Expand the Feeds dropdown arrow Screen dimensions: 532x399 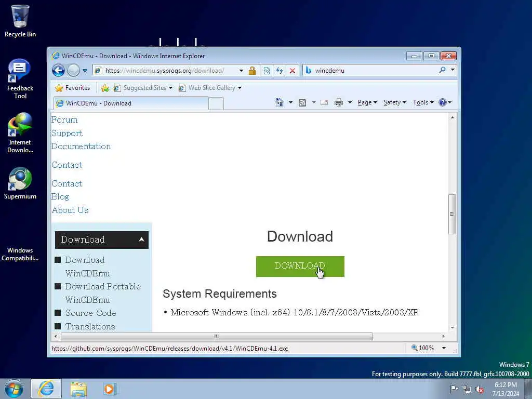click(313, 102)
